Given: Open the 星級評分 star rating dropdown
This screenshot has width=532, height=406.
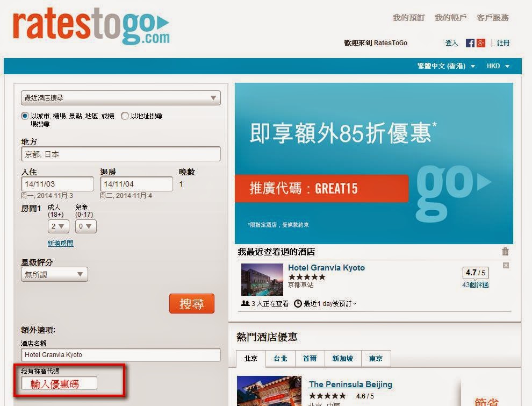Looking at the screenshot, I should (x=54, y=274).
